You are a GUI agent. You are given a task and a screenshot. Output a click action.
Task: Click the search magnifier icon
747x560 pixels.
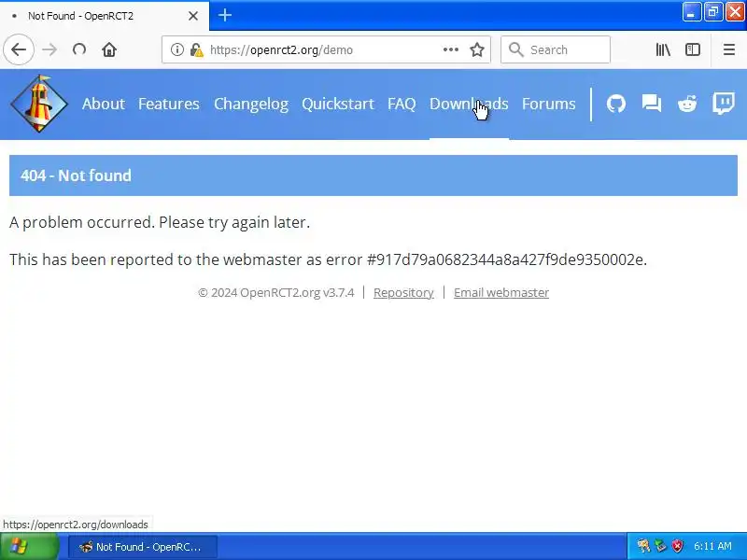tap(516, 49)
